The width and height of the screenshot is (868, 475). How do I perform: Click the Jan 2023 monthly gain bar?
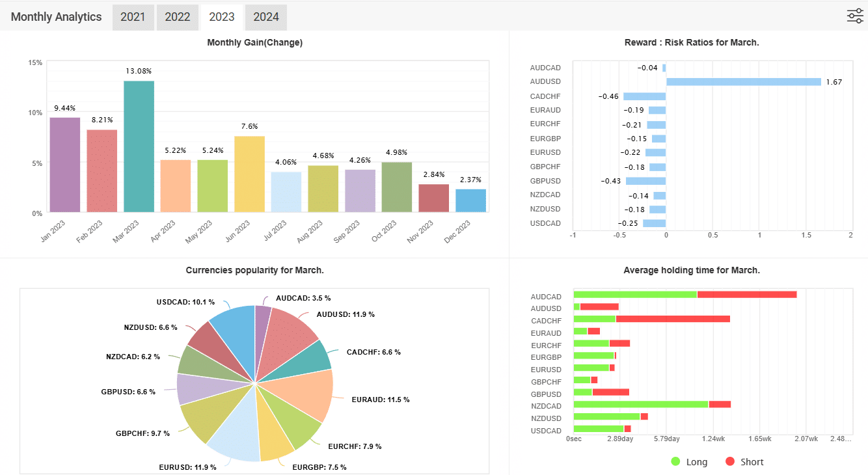[65, 165]
